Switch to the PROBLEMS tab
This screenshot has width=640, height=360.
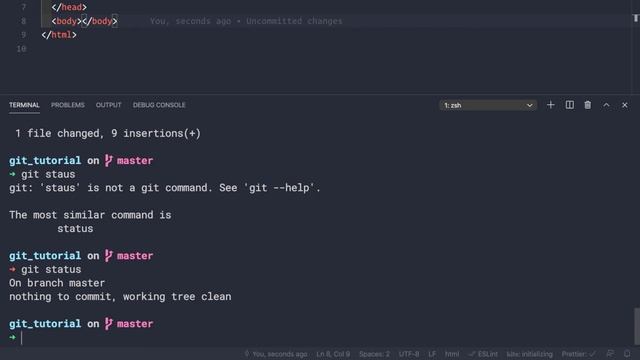point(68,105)
